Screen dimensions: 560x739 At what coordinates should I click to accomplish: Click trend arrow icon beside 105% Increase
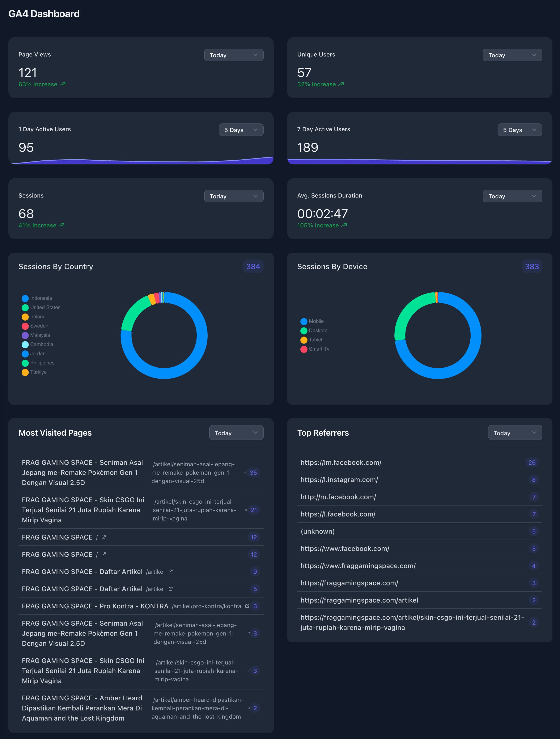tap(344, 225)
